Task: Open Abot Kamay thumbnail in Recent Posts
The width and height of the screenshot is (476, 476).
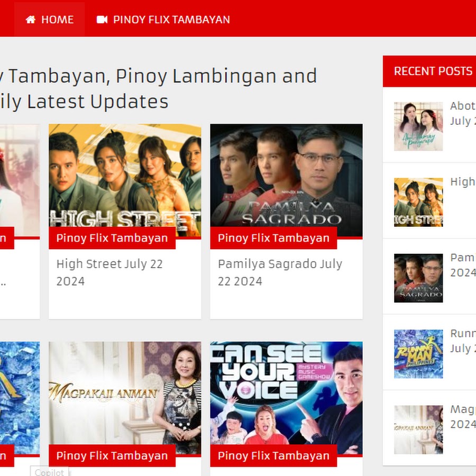Action: click(418, 126)
